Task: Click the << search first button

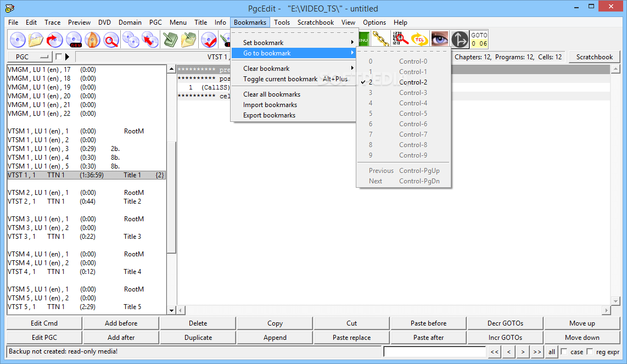Action: pos(495,352)
